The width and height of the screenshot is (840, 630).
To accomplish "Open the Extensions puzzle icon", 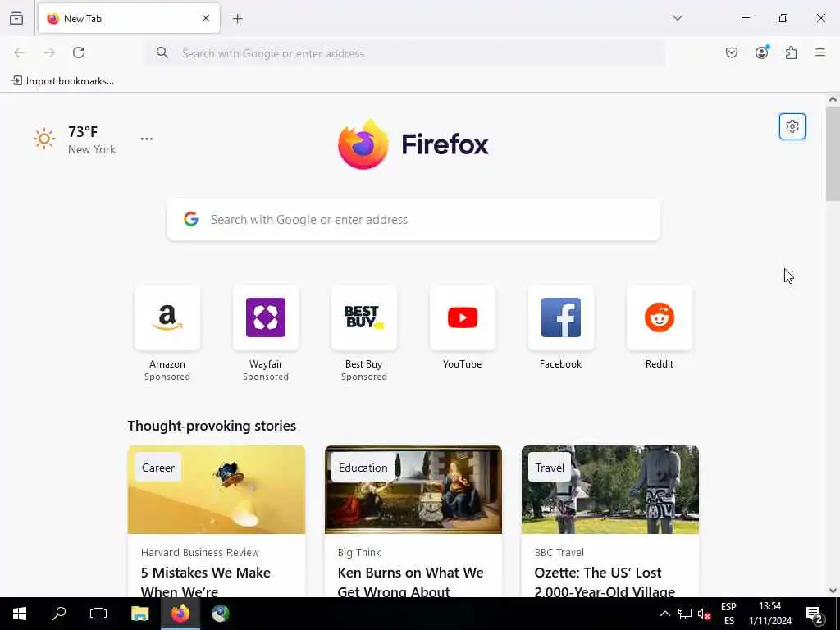I will point(791,52).
